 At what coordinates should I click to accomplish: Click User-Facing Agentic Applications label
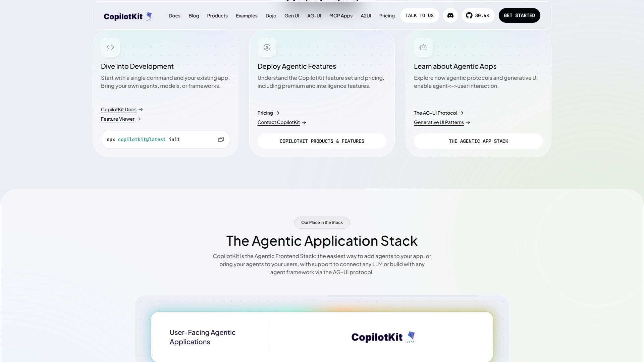click(203, 337)
